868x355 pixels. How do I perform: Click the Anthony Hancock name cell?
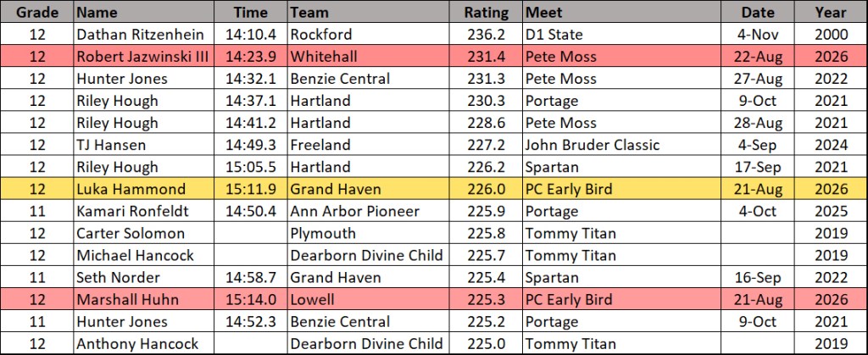(x=144, y=343)
